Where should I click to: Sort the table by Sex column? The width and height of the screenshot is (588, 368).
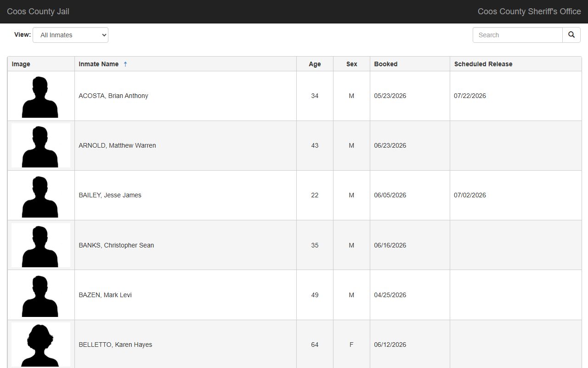click(351, 64)
